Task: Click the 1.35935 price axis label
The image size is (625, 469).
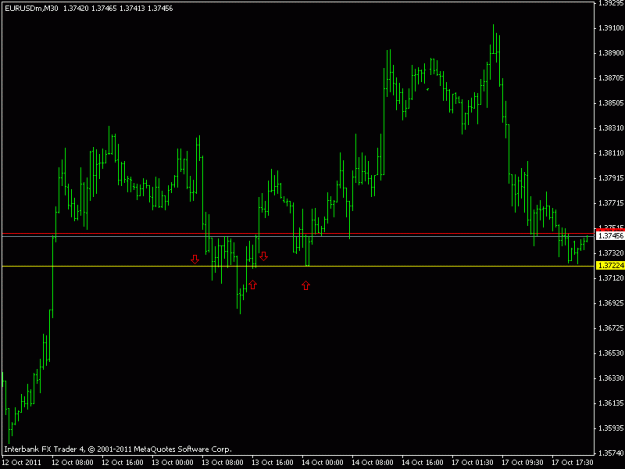Action: 611,428
